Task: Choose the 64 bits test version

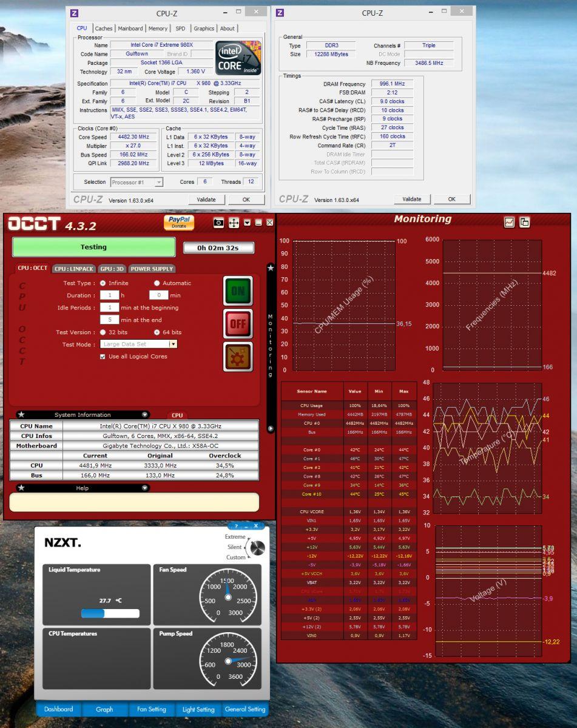Action: 157,332
